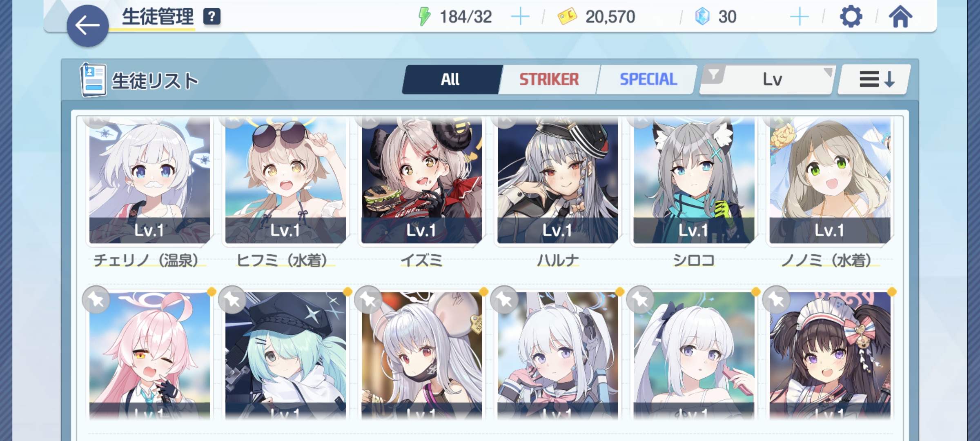This screenshot has height=441, width=980.
Task: Select the All tab
Action: pyautogui.click(x=450, y=79)
